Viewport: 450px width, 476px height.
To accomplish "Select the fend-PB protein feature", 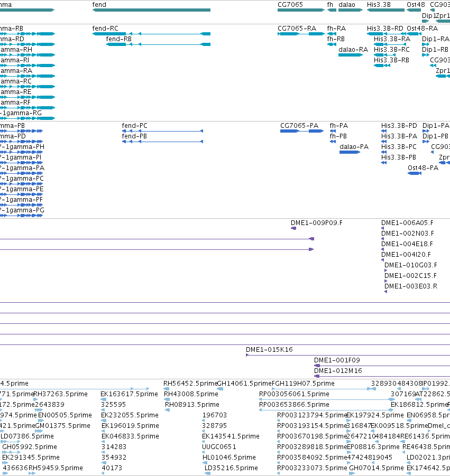I will tap(162, 142).
